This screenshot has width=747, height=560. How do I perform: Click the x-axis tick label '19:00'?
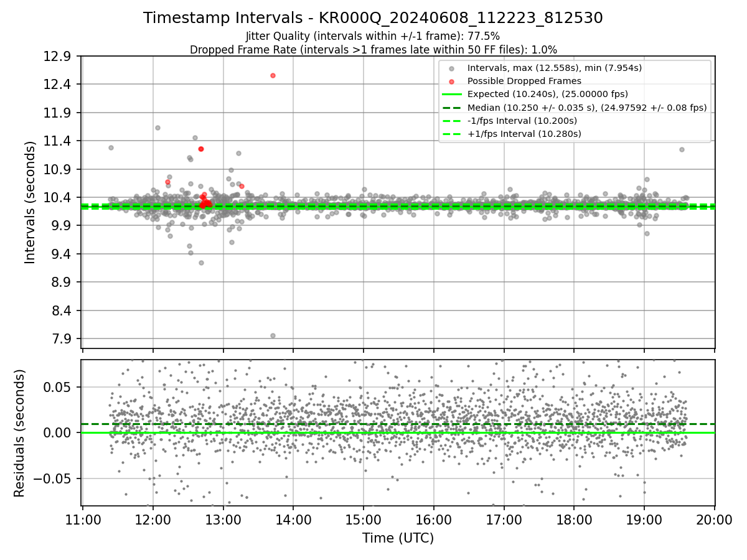[644, 521]
